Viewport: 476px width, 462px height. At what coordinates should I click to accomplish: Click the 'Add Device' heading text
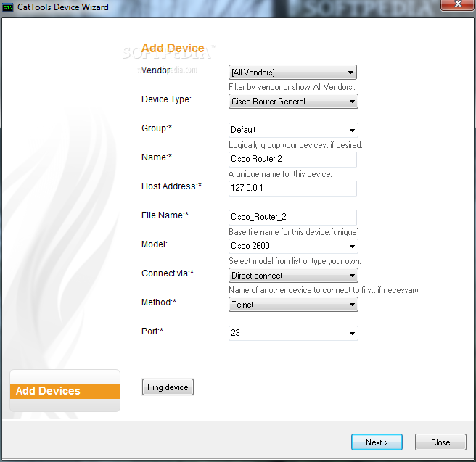coord(173,48)
